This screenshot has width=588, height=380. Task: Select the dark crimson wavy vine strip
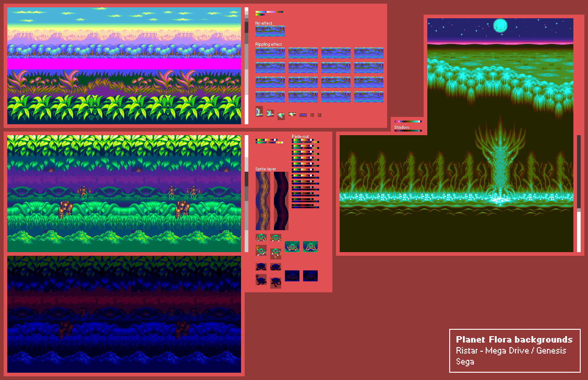point(281,201)
